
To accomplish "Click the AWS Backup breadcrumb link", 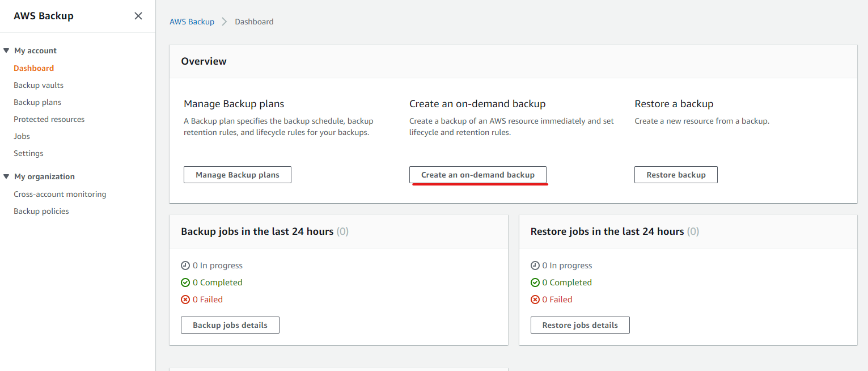I will pos(192,22).
